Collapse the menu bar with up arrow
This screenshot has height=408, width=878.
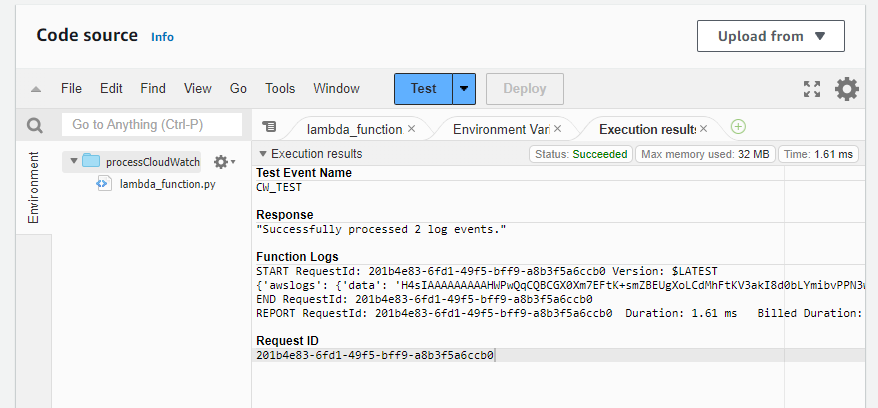coord(36,89)
